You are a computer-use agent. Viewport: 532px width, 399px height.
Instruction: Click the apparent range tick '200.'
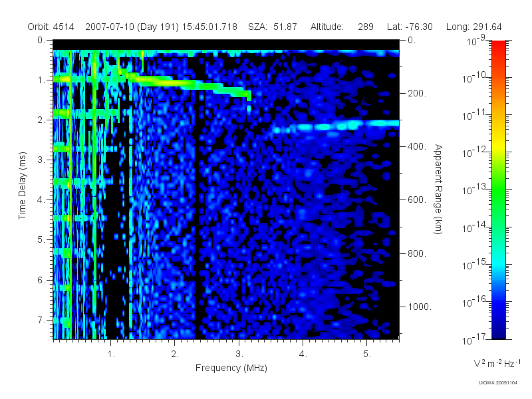coord(417,93)
